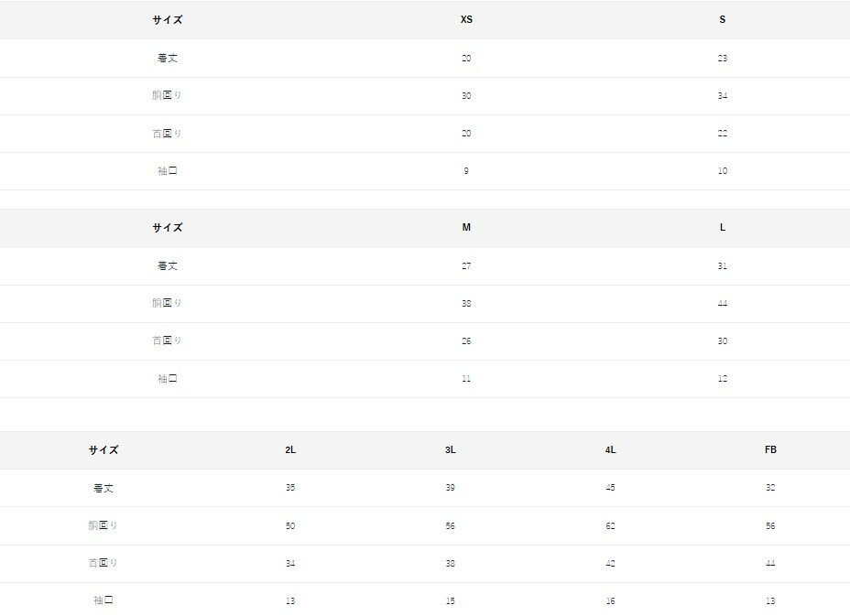Click the 着丈 value 23 for size S
Image resolution: width=850 pixels, height=616 pixels.
[723, 59]
